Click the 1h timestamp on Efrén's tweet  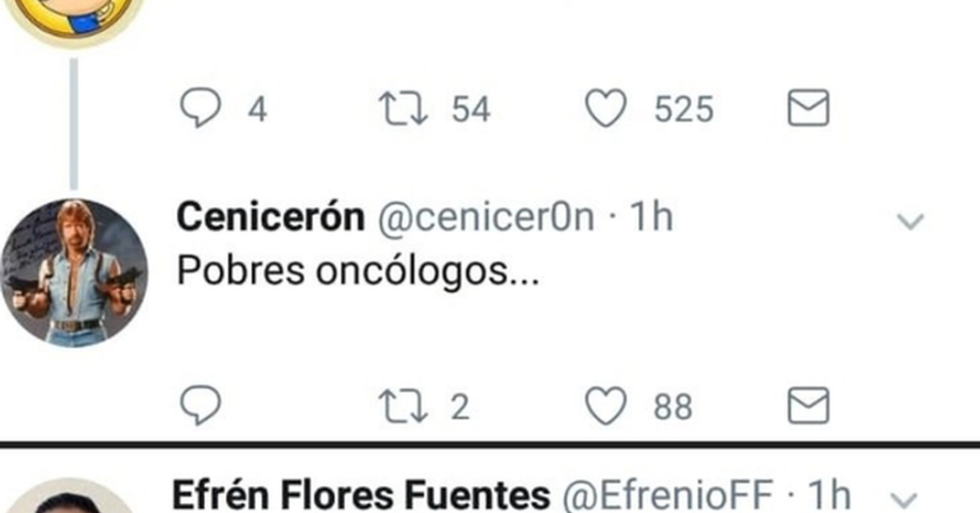(x=829, y=495)
